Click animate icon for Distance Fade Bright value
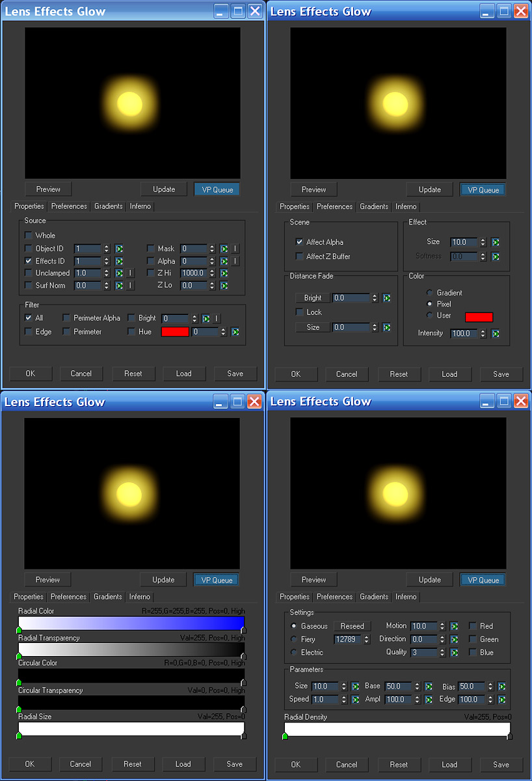 (x=386, y=298)
